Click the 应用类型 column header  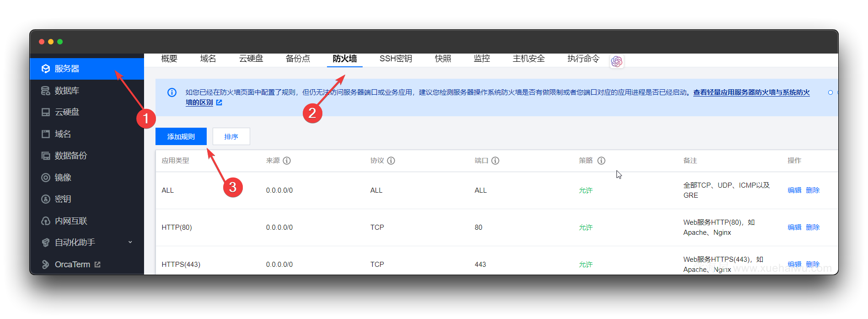tap(176, 161)
